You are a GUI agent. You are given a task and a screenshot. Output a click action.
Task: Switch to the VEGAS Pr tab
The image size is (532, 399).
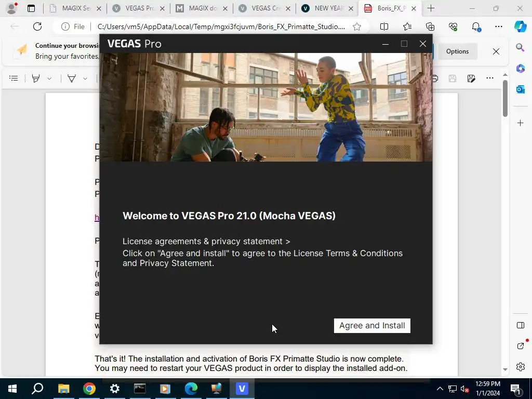(139, 8)
